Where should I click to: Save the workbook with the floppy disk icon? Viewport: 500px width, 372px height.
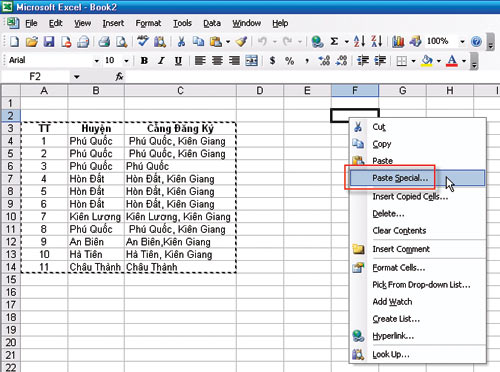point(49,42)
